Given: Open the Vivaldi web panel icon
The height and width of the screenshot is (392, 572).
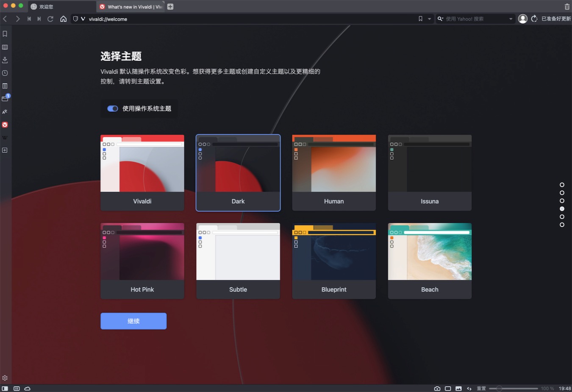Looking at the screenshot, I should (x=5, y=125).
